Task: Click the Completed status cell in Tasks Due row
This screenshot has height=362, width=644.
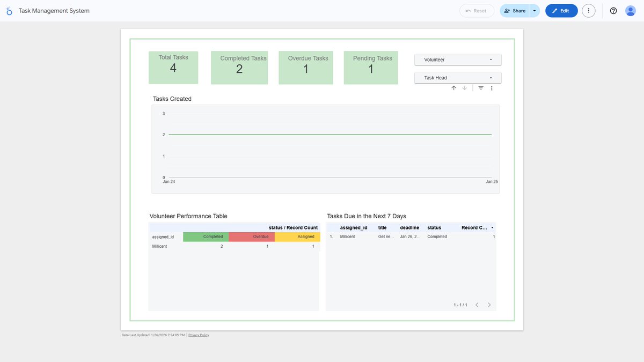Action: 437,237
